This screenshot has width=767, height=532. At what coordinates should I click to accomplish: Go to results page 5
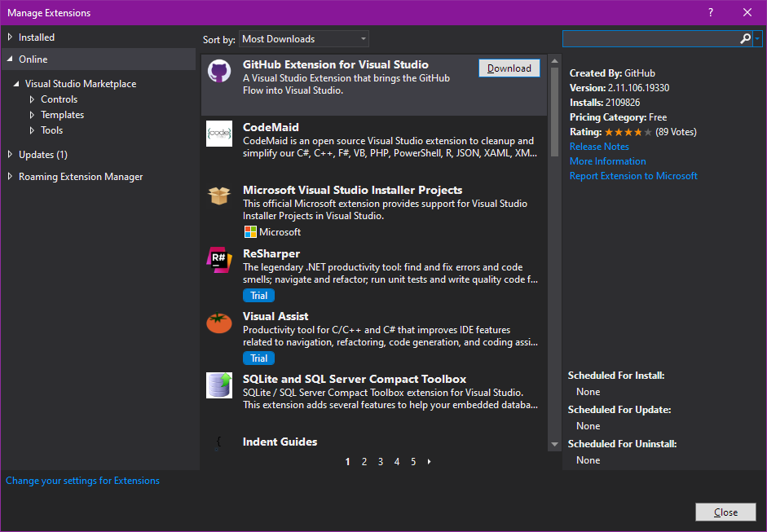[413, 462]
